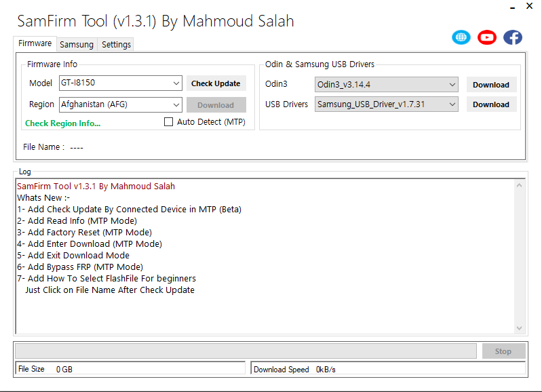Open the Check Region Info link
The height and width of the screenshot is (392, 542).
point(62,123)
